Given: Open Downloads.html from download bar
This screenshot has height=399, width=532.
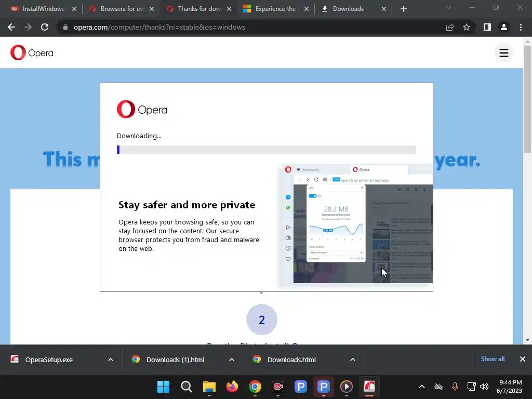Looking at the screenshot, I should (291, 360).
